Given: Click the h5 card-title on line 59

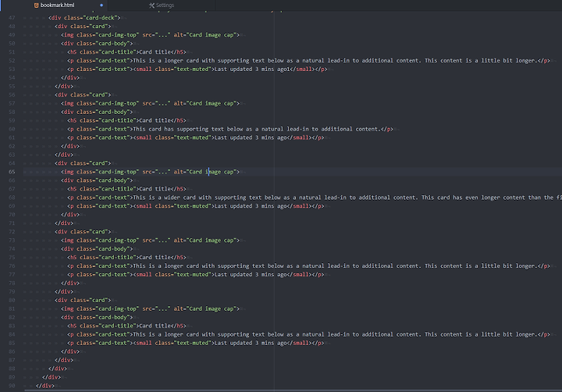Looking at the screenshot, I should 126,120.
